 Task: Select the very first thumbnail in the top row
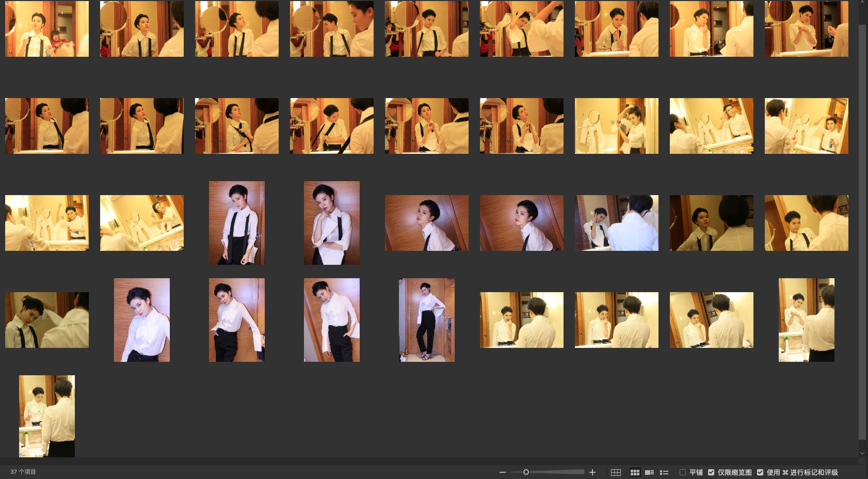(47, 29)
